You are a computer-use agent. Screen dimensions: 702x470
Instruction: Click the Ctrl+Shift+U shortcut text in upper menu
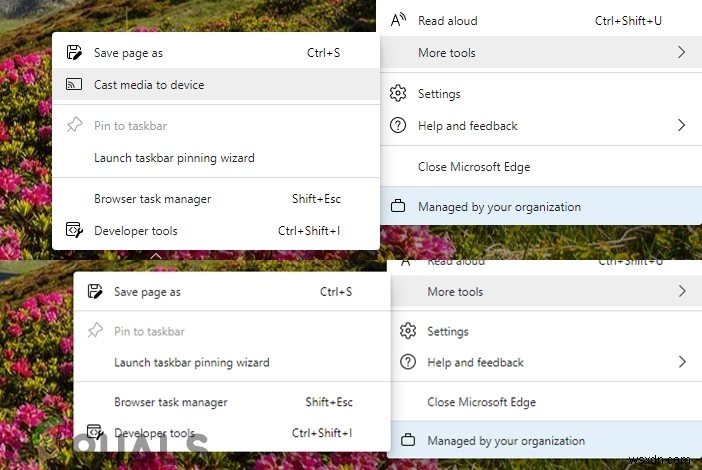click(x=628, y=21)
